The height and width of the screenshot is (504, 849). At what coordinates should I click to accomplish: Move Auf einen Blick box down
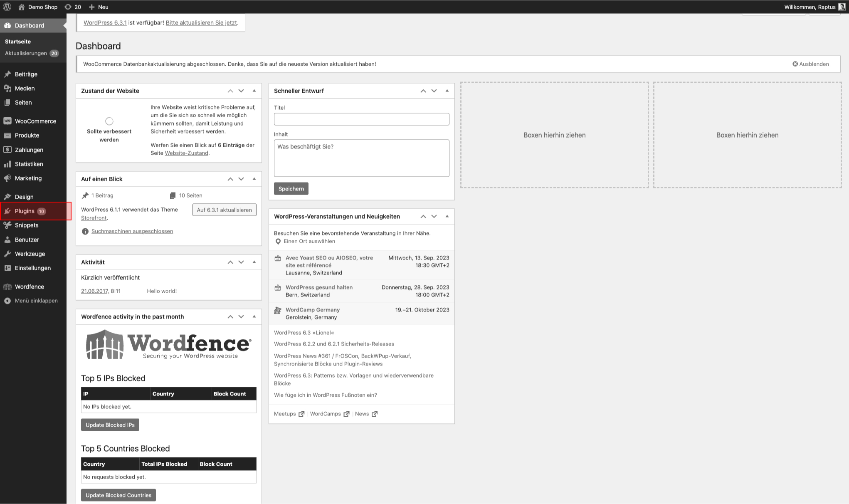pyautogui.click(x=241, y=179)
